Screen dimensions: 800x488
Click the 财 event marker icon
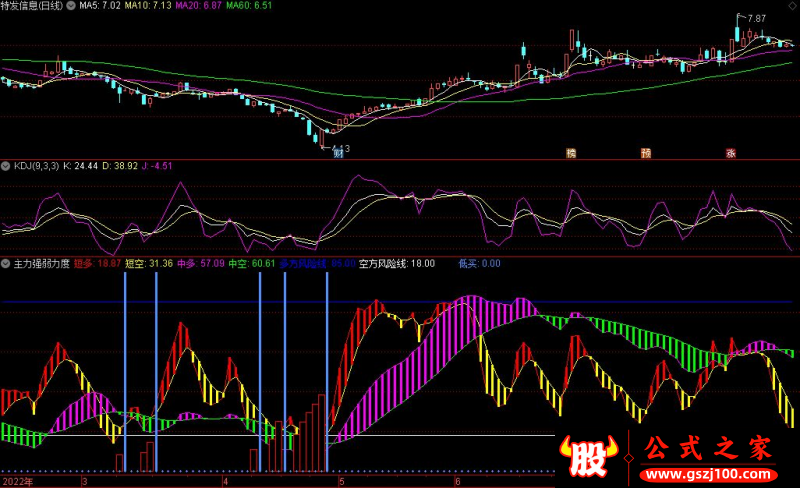tap(338, 153)
